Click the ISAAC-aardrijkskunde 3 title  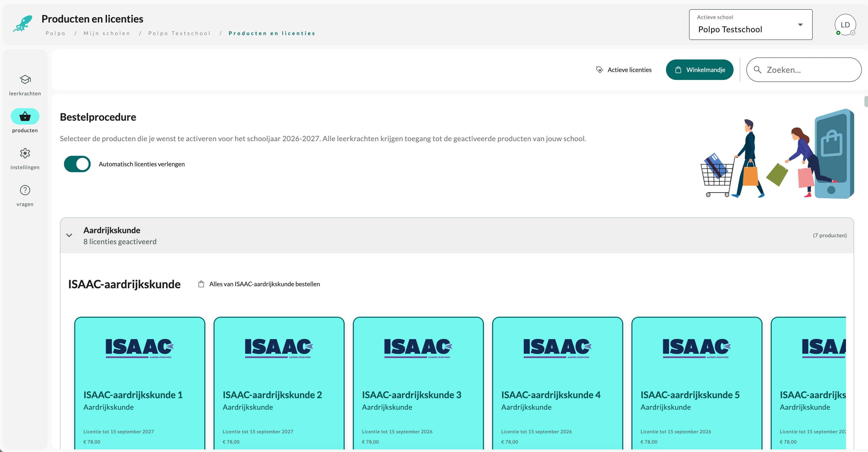(x=412, y=395)
